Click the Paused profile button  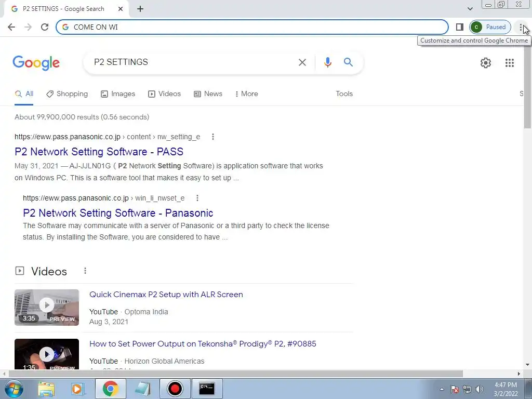(x=490, y=27)
